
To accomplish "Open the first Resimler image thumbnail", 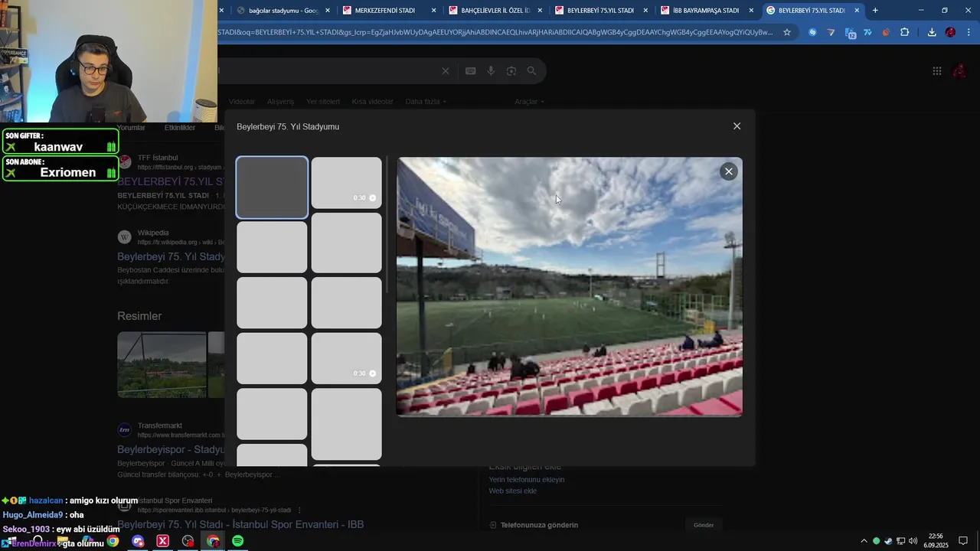I will (x=162, y=365).
